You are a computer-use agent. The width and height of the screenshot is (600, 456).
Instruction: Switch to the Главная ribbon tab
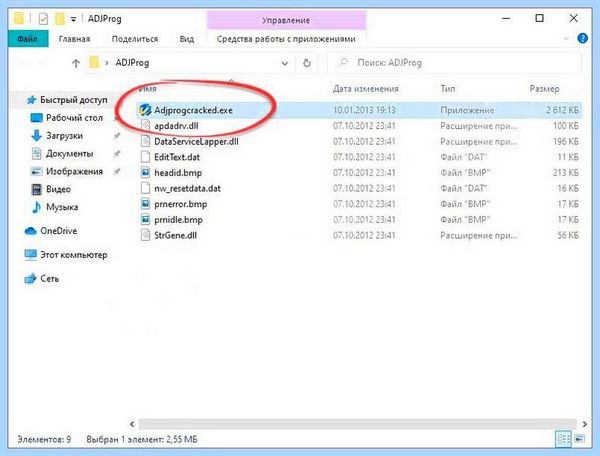click(x=75, y=39)
